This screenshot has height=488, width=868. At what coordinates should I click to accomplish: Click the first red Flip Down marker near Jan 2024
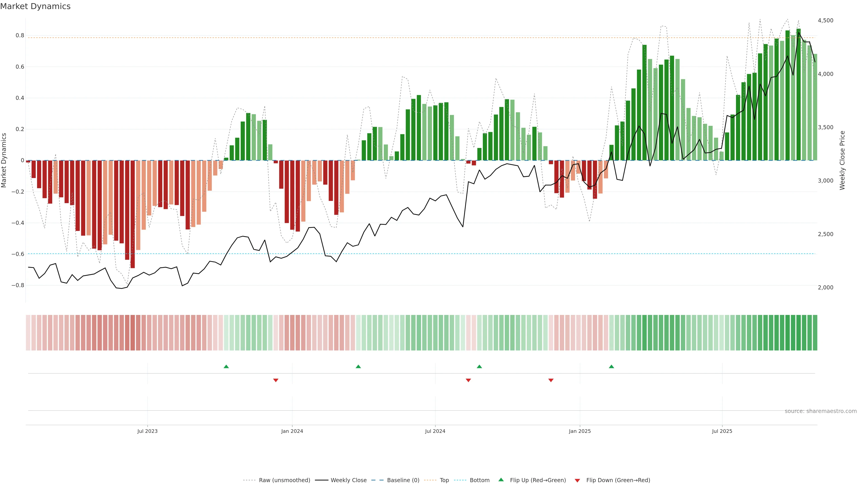pyautogui.click(x=276, y=380)
